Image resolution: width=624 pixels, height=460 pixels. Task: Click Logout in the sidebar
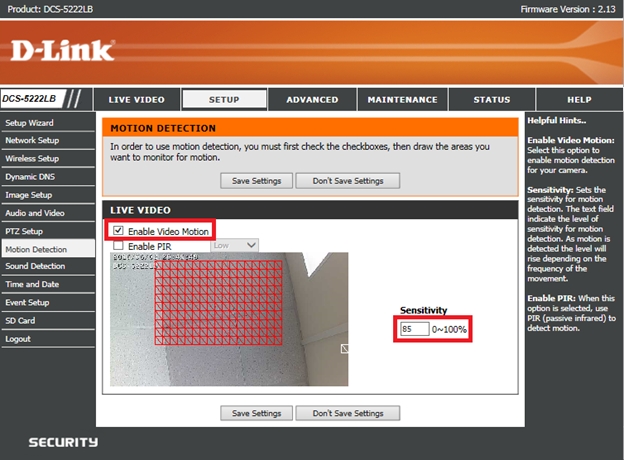(x=18, y=338)
